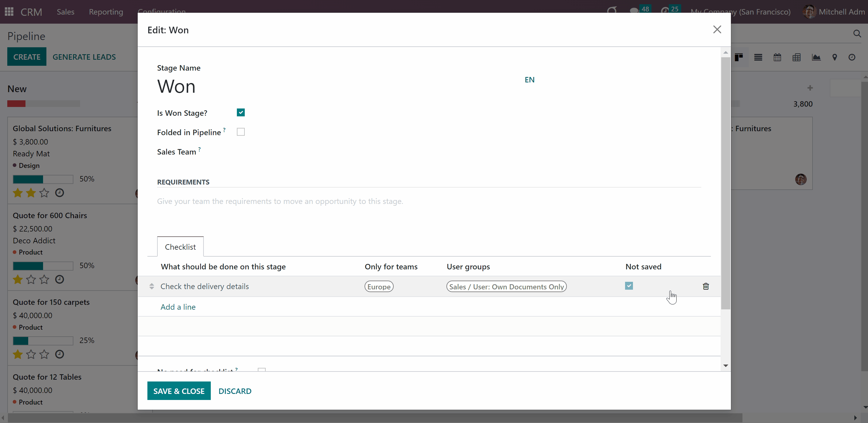Reorder handle for 'Check the delivery details' row
The width and height of the screenshot is (868, 423).
pos(152,286)
